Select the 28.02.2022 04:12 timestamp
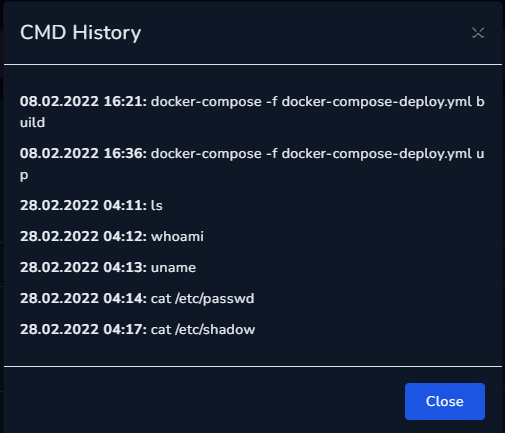This screenshot has height=433, width=505. coord(83,236)
